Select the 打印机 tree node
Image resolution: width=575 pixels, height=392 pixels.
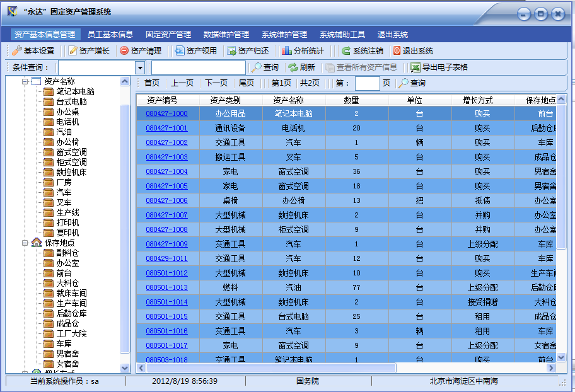(x=67, y=222)
